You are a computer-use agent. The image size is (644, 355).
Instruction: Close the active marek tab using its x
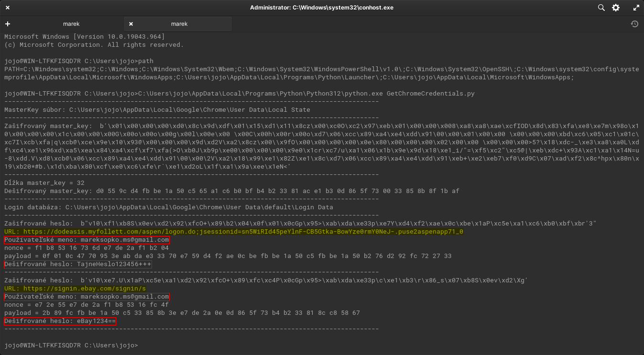click(131, 24)
